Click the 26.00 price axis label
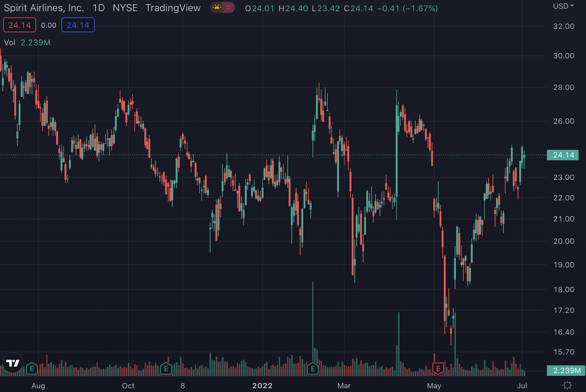 (x=564, y=121)
